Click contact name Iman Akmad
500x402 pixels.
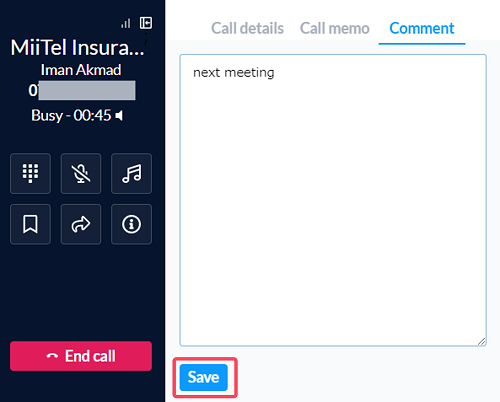coord(81,70)
